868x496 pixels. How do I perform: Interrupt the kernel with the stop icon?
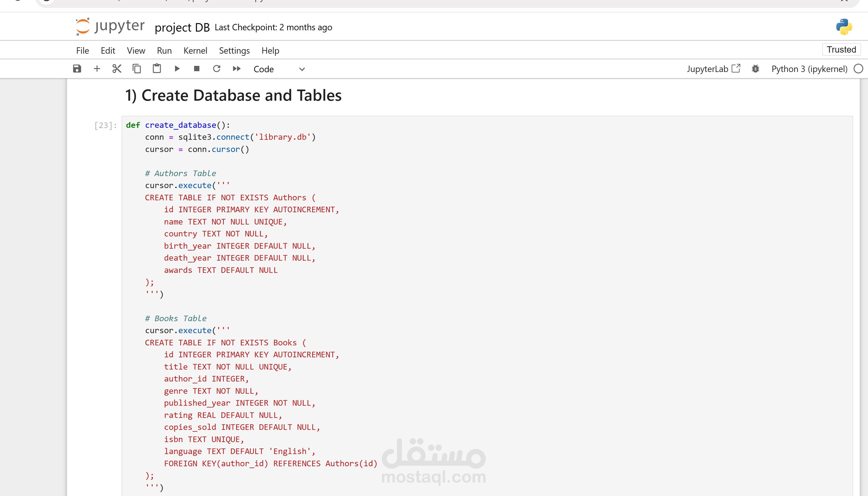(x=197, y=69)
